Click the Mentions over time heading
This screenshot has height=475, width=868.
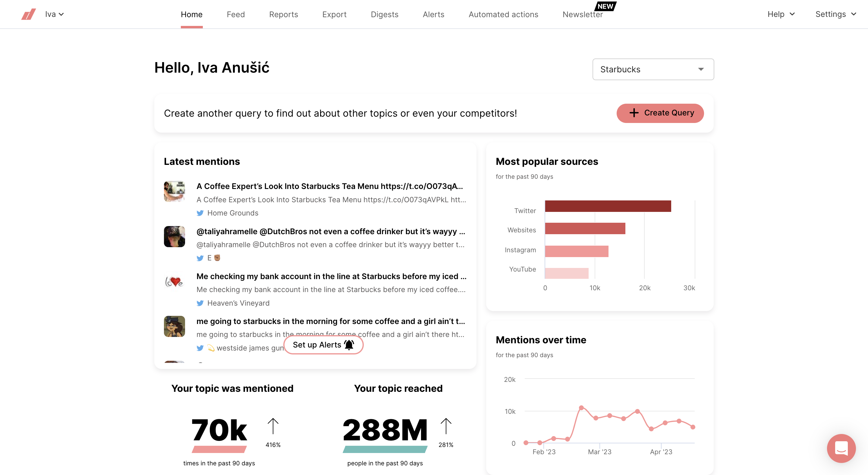pyautogui.click(x=541, y=340)
